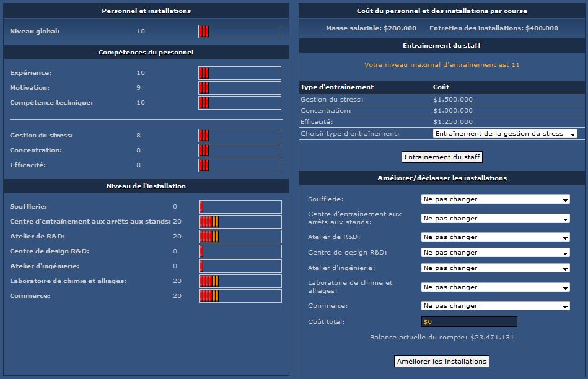Click the Motivation value 9
Viewport: 588px width, 379px height.
(139, 88)
